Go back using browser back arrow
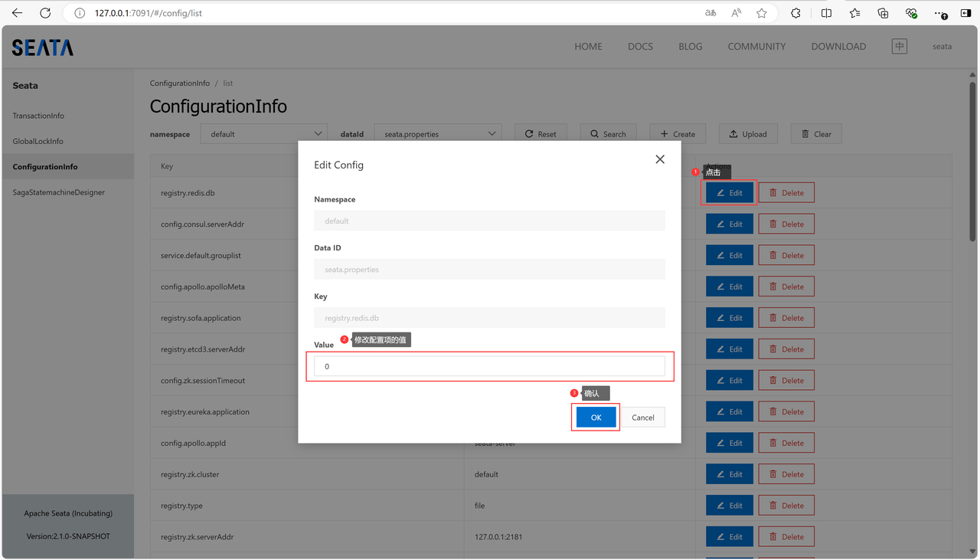The height and width of the screenshot is (560, 980). pos(17,13)
